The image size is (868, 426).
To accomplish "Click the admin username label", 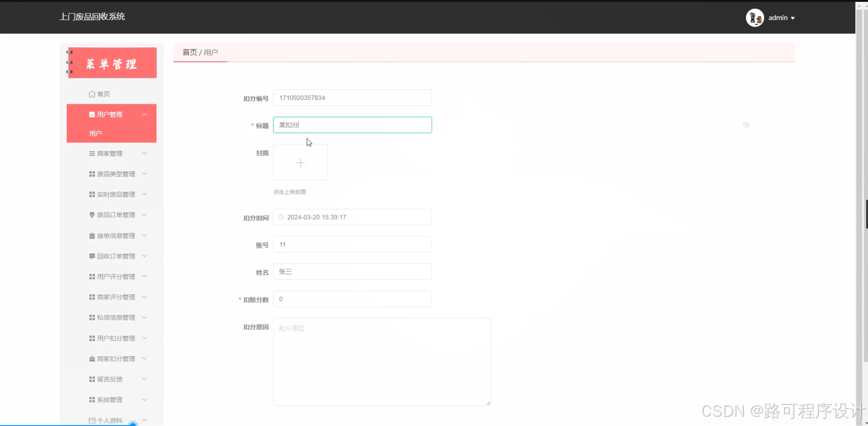I will pos(778,18).
